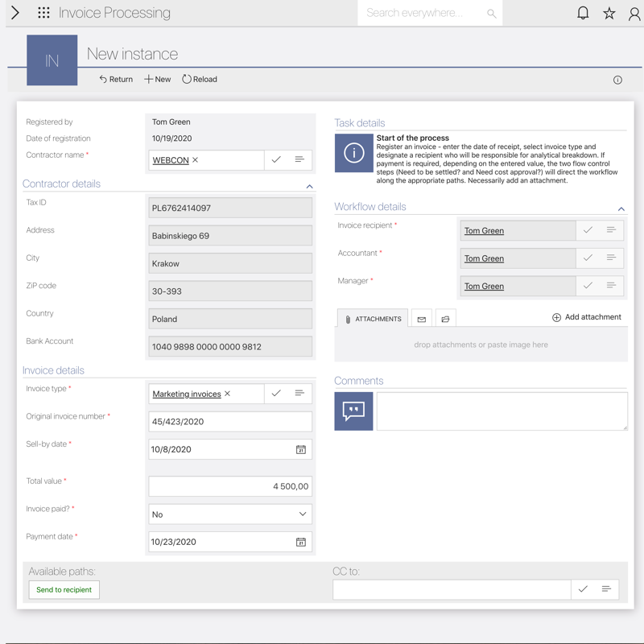Click the list icon beside Contractor name
644x644 pixels.
point(299,159)
